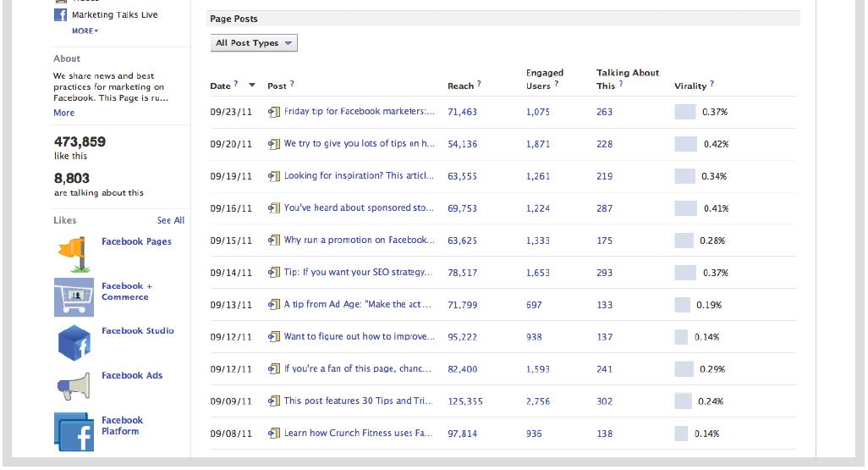Open the 'Learn how Crunch Fitness' post
Screen dimensions: 868x470
[x=359, y=434]
